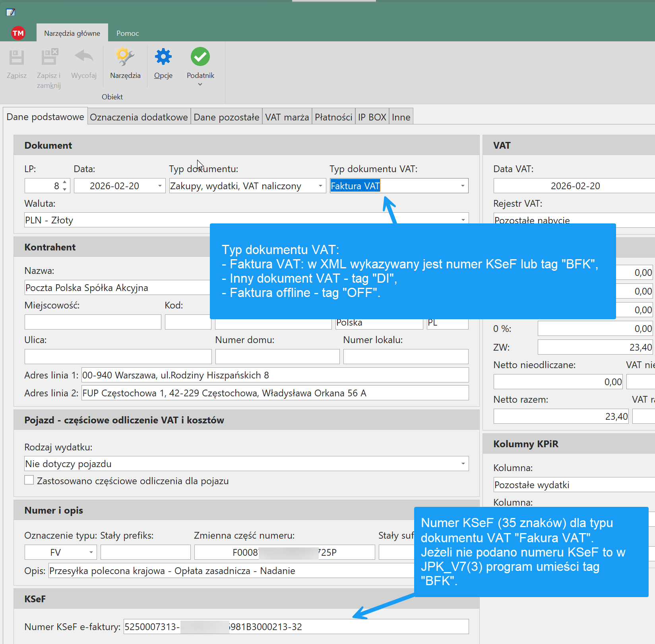Open the Pomoc ribbon tab

click(128, 33)
